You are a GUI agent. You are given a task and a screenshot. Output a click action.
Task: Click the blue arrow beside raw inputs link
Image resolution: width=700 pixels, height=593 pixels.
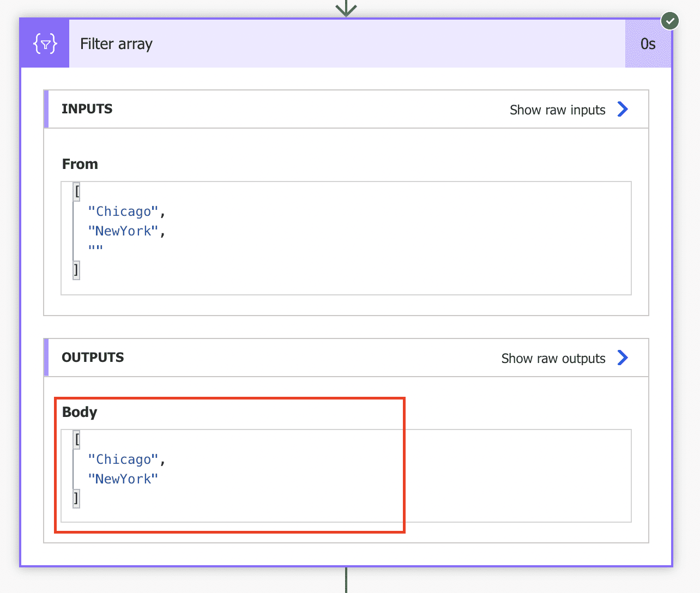click(623, 109)
